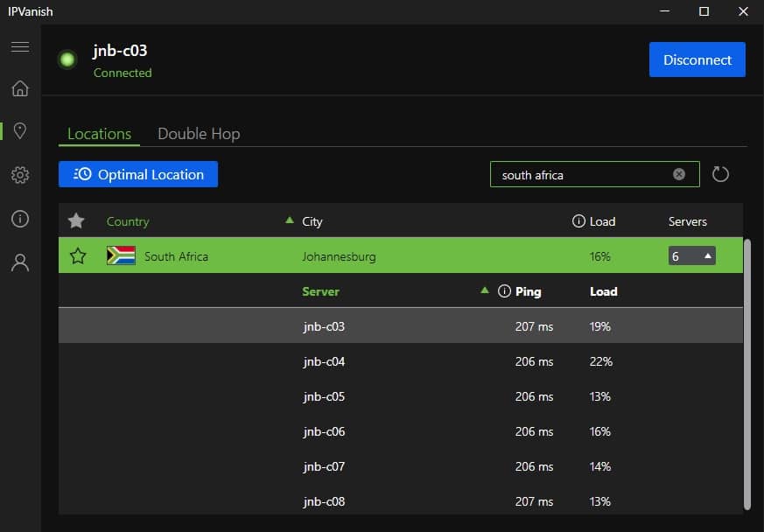This screenshot has width=764, height=532.
Task: Minimize the IPVanish window
Action: click(x=664, y=11)
